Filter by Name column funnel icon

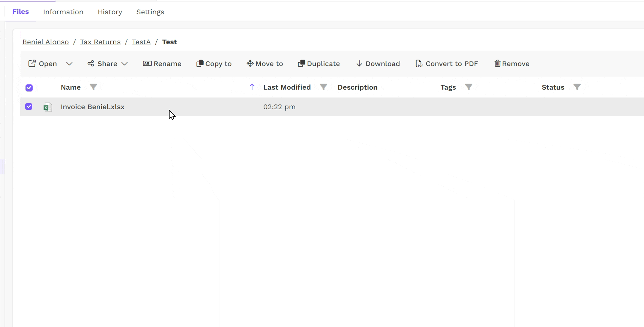coord(93,87)
